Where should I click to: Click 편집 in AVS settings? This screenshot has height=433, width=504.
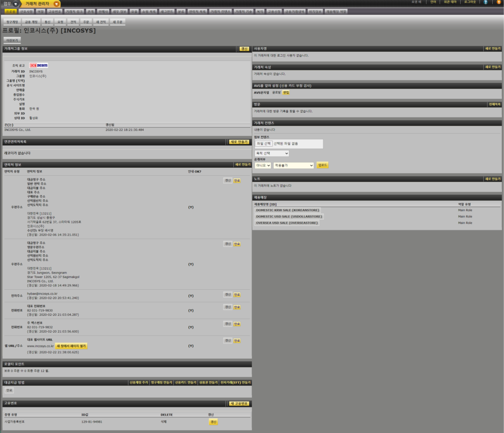point(286,93)
